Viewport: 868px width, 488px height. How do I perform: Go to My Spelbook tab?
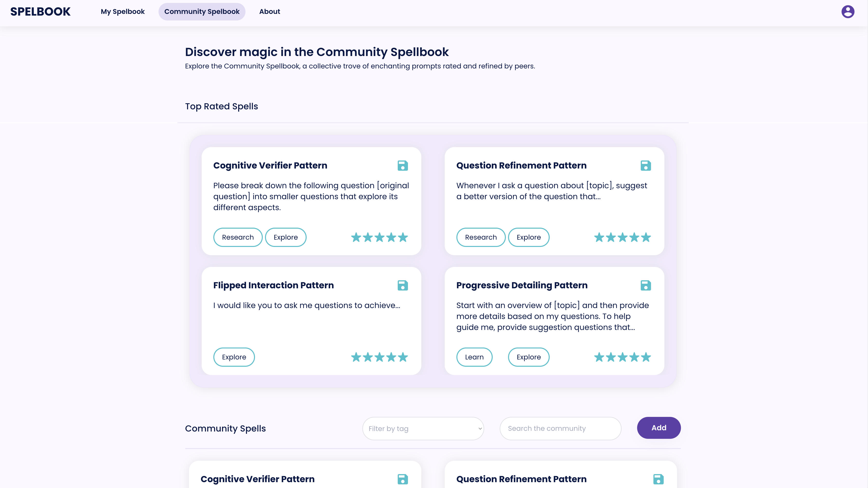click(x=123, y=11)
